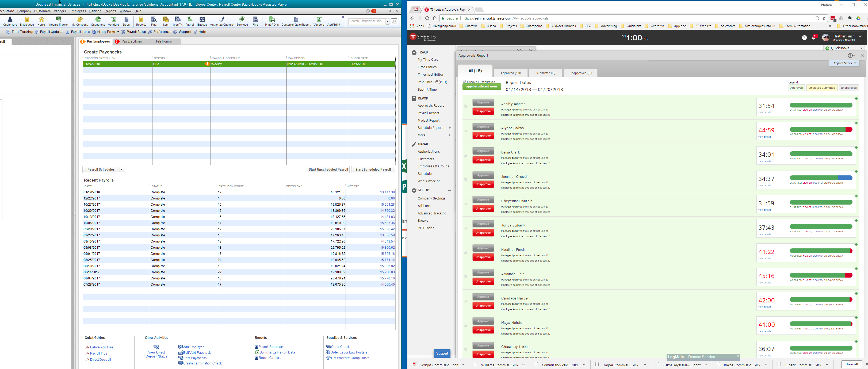Select Cheyenne Douthit row checkbox
The width and height of the screenshot is (868, 369).
point(465,204)
